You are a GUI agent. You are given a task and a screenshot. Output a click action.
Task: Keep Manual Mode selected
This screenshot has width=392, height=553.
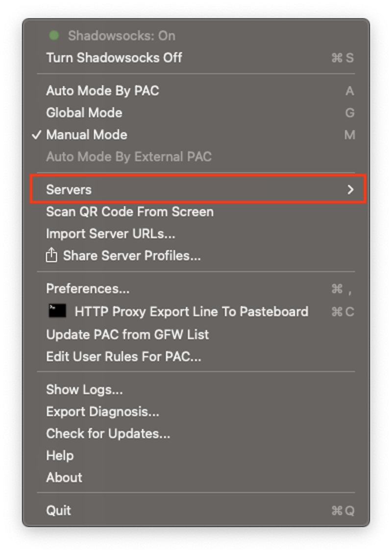[x=87, y=135]
